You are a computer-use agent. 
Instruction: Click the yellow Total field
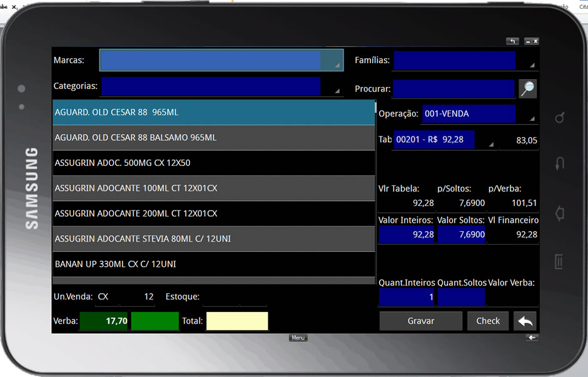click(x=237, y=321)
